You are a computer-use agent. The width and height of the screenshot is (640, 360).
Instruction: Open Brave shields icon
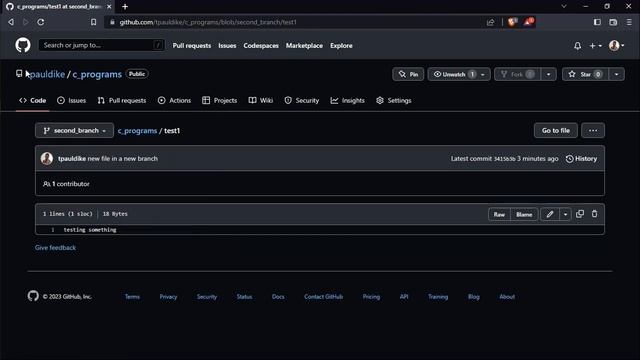coord(512,22)
